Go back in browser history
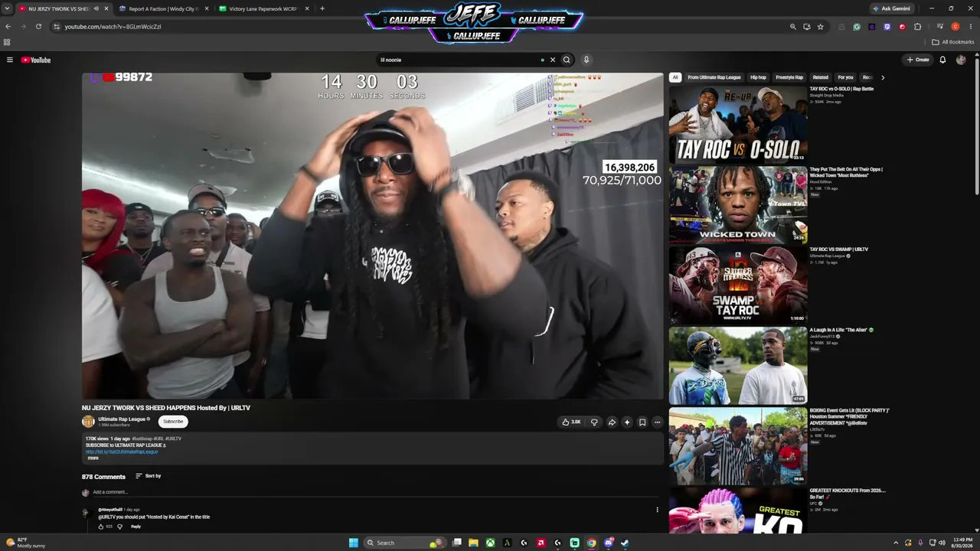 [x=8, y=27]
